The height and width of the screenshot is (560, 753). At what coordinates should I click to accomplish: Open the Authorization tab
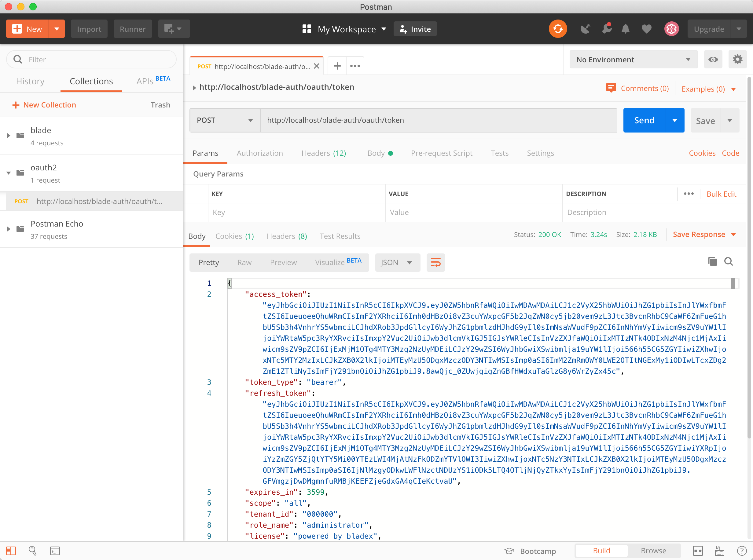click(259, 153)
